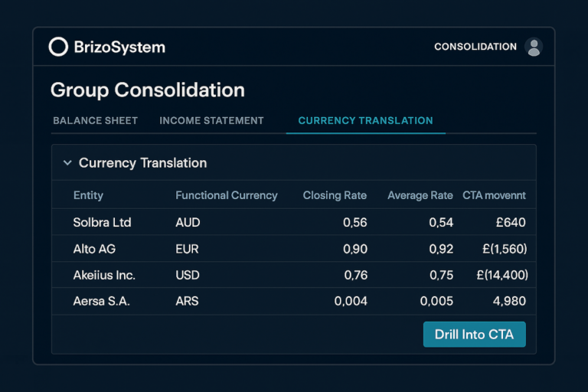This screenshot has height=392, width=588.
Task: Open the user profile avatar
Action: [534, 47]
